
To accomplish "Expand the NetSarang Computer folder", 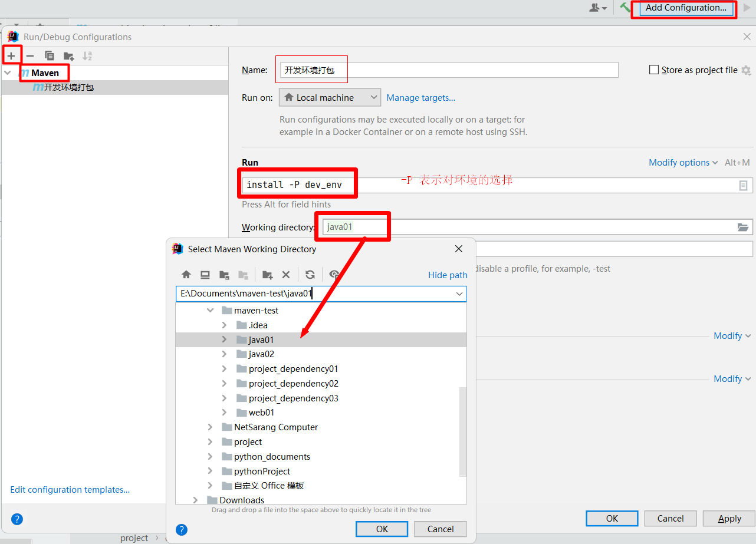I will [210, 427].
